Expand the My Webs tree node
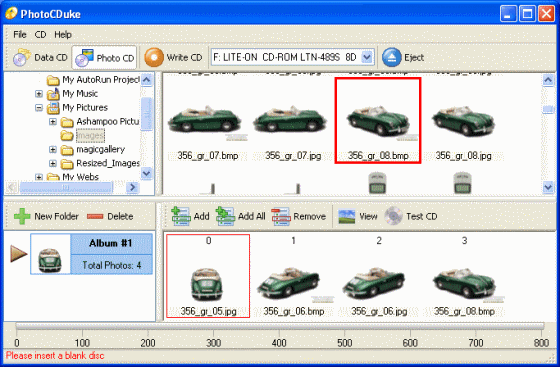560x367 pixels. tap(39, 177)
